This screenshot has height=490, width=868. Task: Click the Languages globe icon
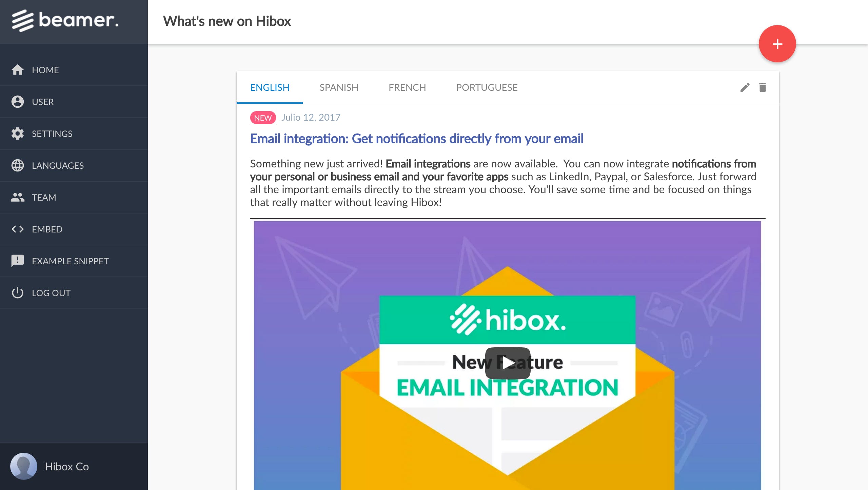click(x=18, y=165)
